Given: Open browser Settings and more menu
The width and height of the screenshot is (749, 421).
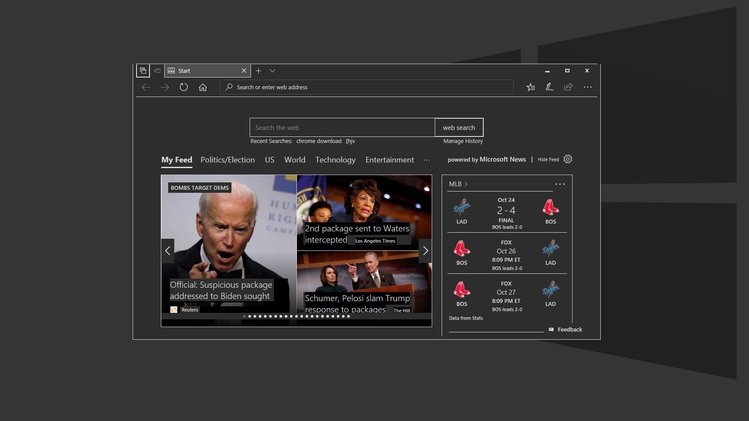Looking at the screenshot, I should click(588, 87).
